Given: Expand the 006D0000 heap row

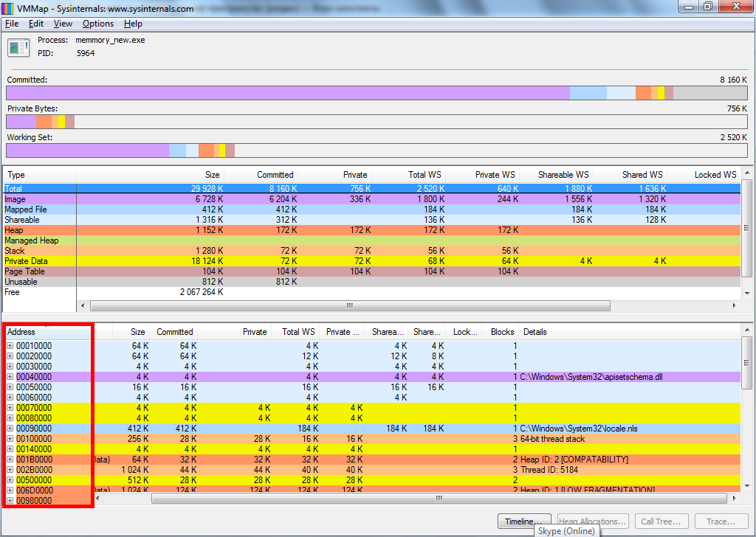Looking at the screenshot, I should [10, 491].
